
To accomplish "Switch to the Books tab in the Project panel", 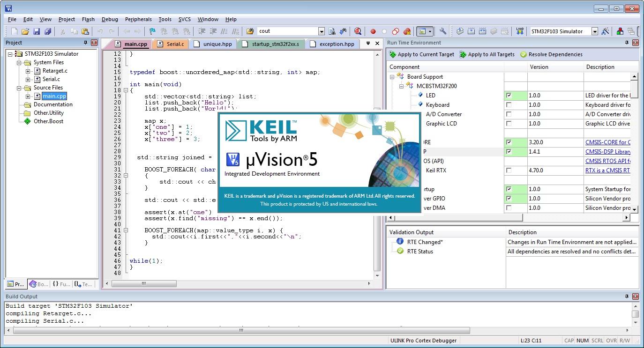I will coord(39,284).
